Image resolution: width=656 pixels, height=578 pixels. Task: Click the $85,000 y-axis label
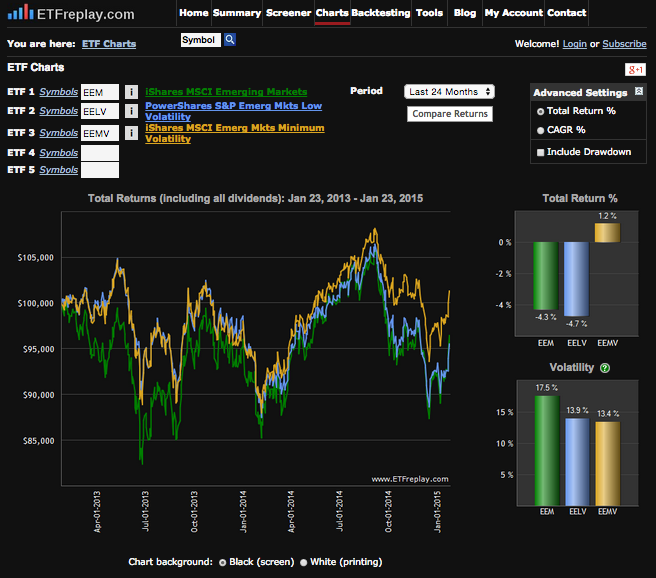(x=38, y=441)
